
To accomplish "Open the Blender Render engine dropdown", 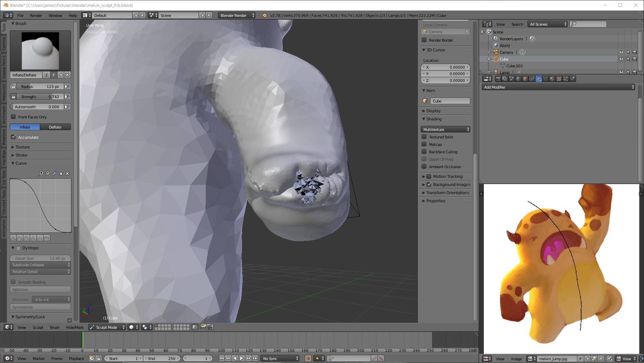I will 237,15.
